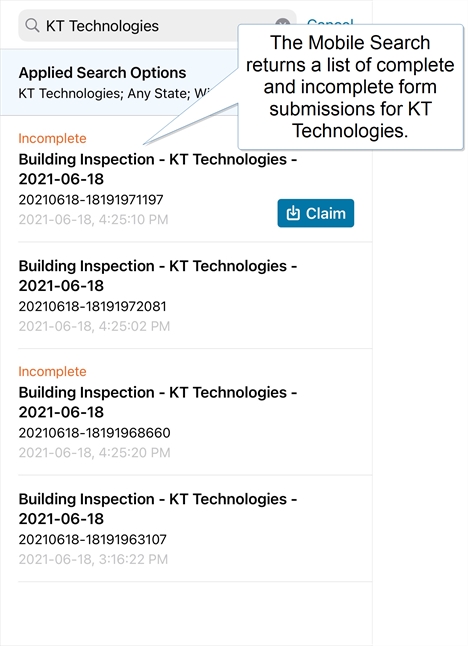Click the 4:25:02 PM timestamp entry
The height and width of the screenshot is (646, 468).
94,326
